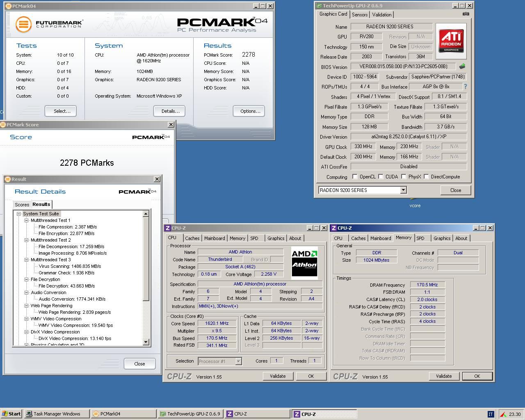Click the 'File Compression: 2.387 MB/s' row
Viewport: 525px width, 420px height.
point(68,227)
